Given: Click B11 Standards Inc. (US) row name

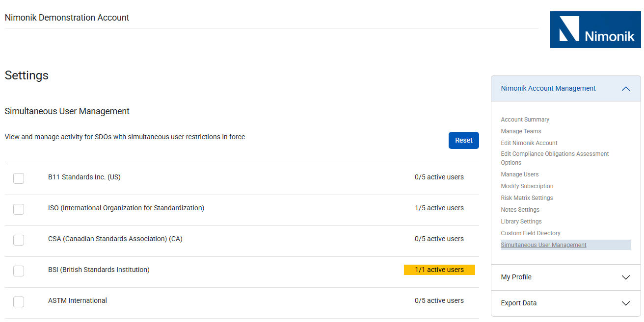Looking at the screenshot, I should (x=84, y=177).
